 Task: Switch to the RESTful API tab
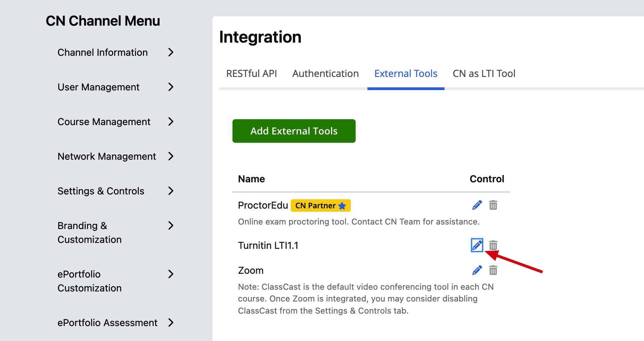[252, 73]
